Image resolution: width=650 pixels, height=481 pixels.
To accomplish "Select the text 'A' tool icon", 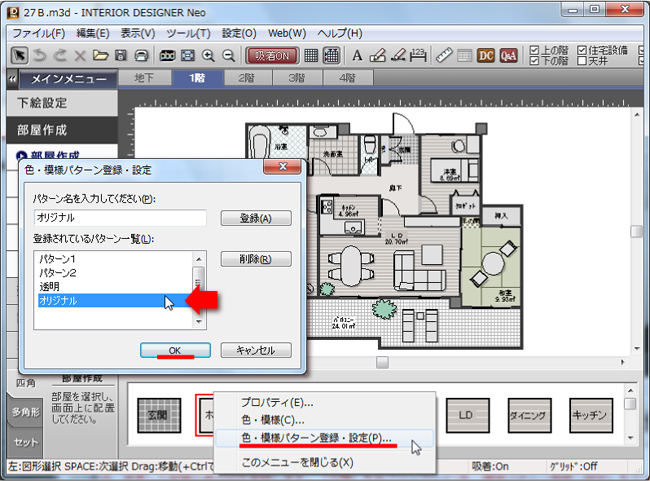I will click(357, 55).
